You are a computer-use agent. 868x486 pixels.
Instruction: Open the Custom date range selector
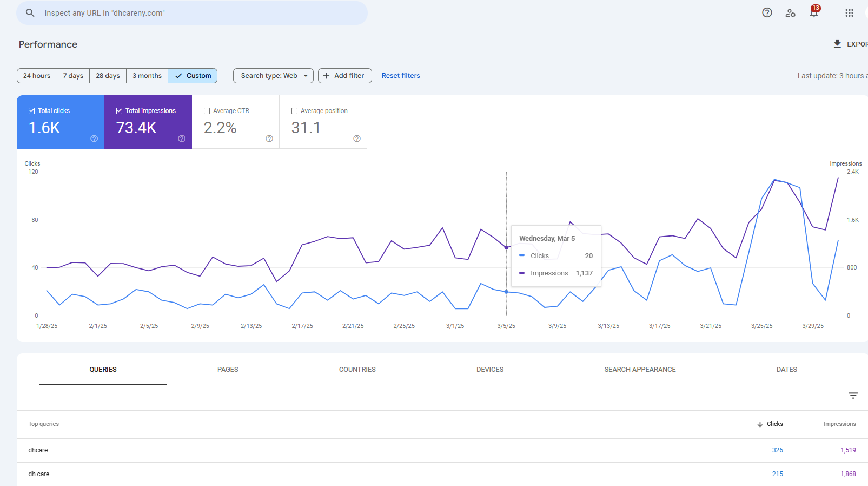pyautogui.click(x=193, y=76)
